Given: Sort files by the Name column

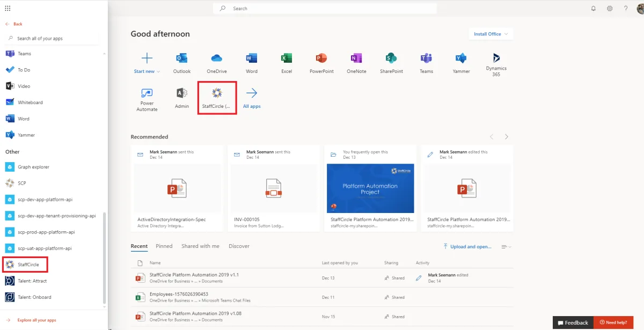Looking at the screenshot, I should pos(155,263).
